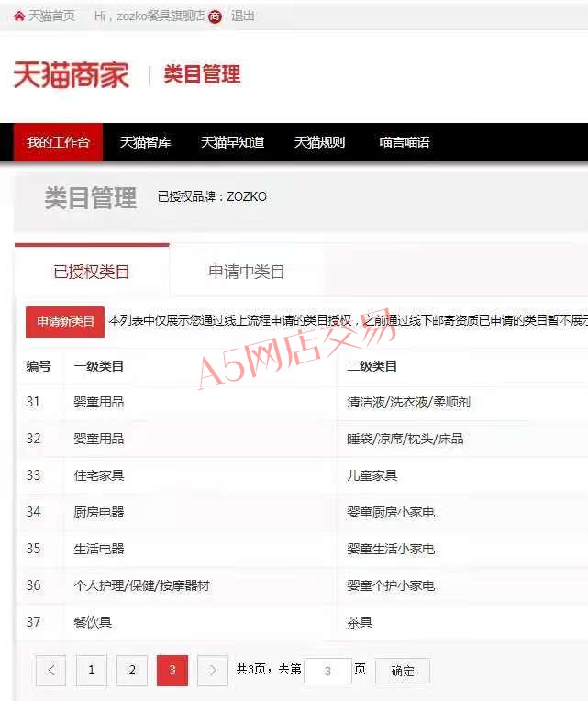Viewport: 588px width, 701px height.
Task: Click 睡袋/凉席/枕头/床品 cell
Action: tap(405, 439)
